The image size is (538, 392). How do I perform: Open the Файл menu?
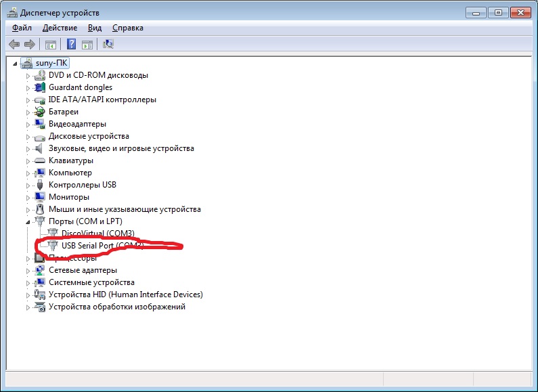[22, 28]
